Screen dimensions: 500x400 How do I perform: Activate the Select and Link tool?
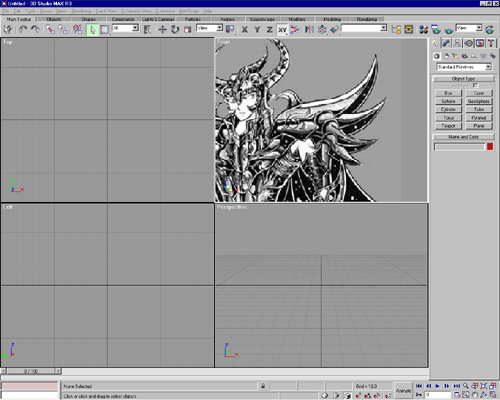tap(50, 29)
